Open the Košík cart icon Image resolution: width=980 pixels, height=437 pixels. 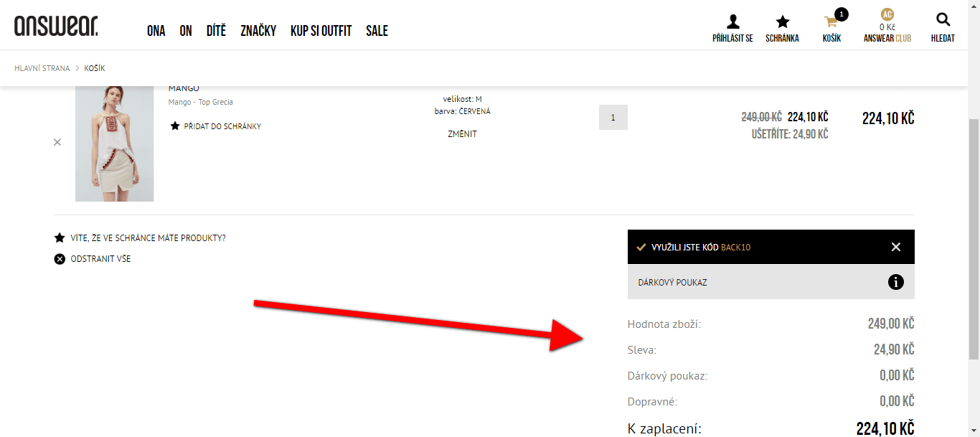(x=832, y=21)
